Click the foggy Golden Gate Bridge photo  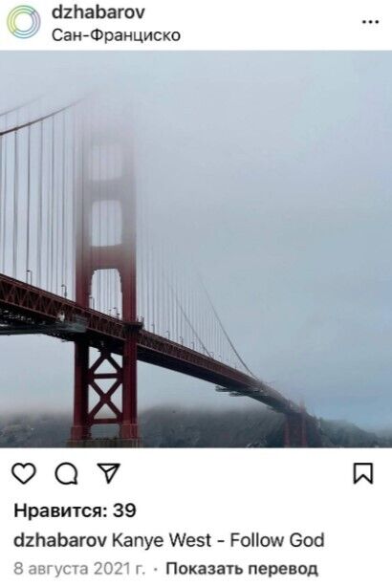[x=196, y=249]
